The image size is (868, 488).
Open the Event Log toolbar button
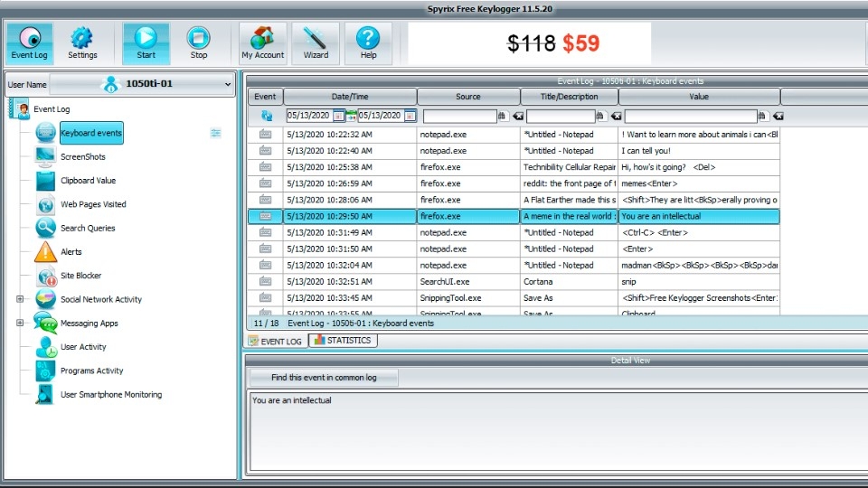pyautogui.click(x=29, y=43)
